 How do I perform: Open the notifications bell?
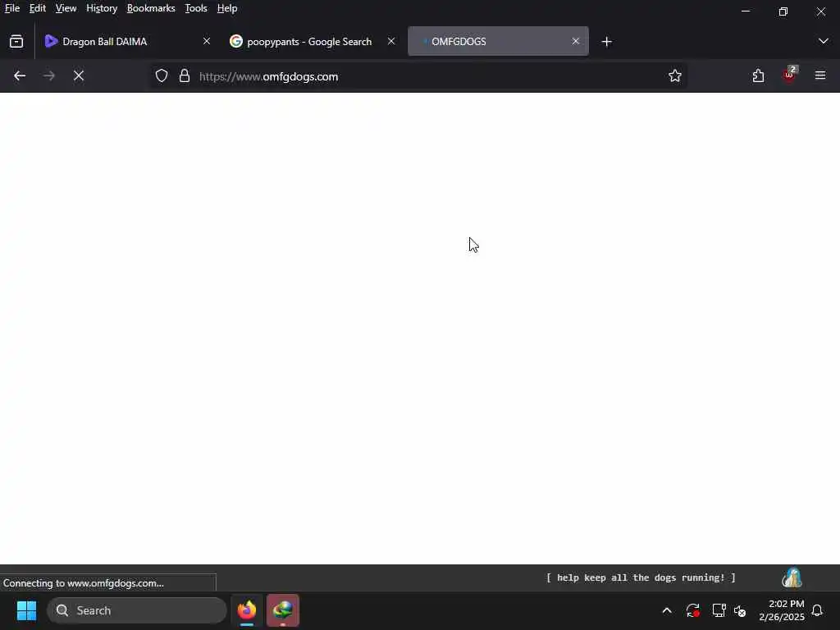pyautogui.click(x=818, y=610)
